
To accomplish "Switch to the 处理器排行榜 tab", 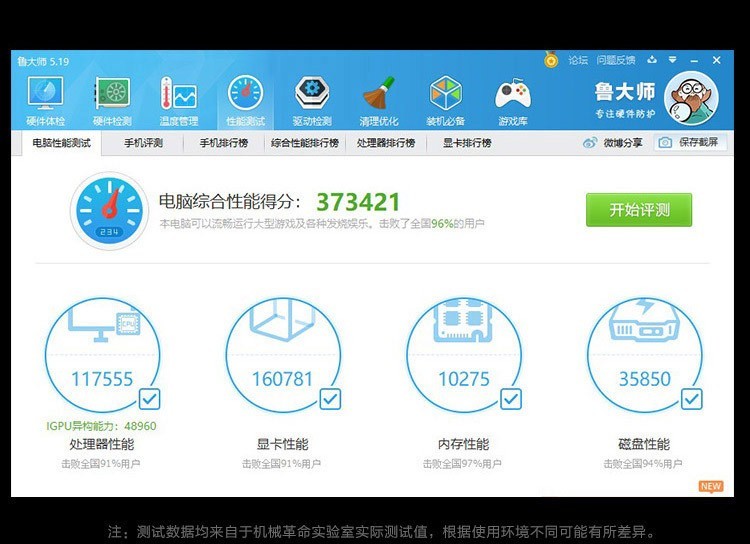I will (x=386, y=143).
